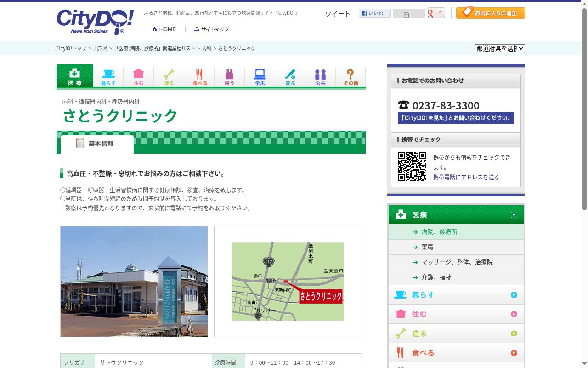Select the 公共 public category icon
Screen dimensions: 588x368
pyautogui.click(x=321, y=77)
